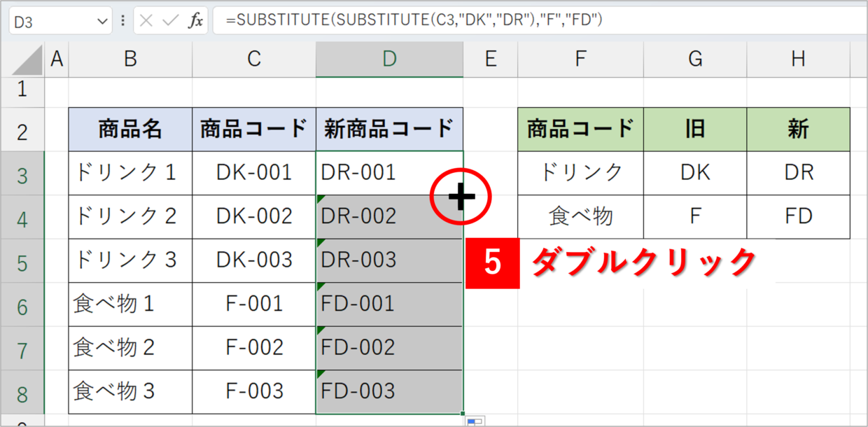Click the 商品コード header cell in column C
This screenshot has width=868, height=427.
[x=254, y=129]
